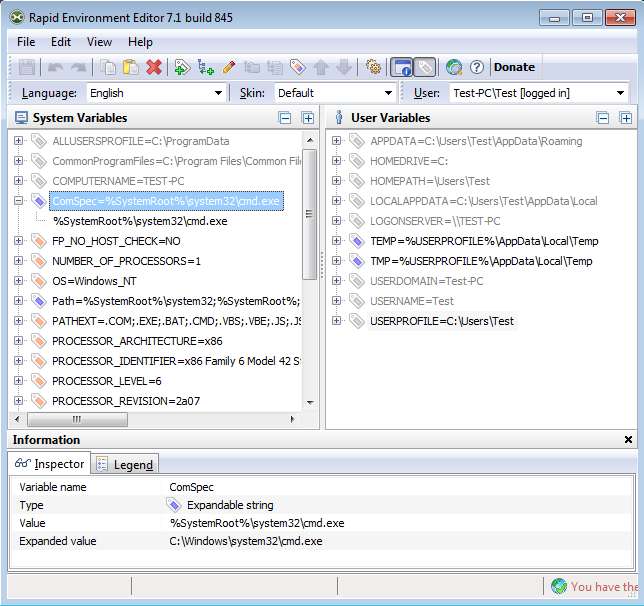644x606 pixels.
Task: Toggle the Information panel toolbar button
Action: (401, 67)
